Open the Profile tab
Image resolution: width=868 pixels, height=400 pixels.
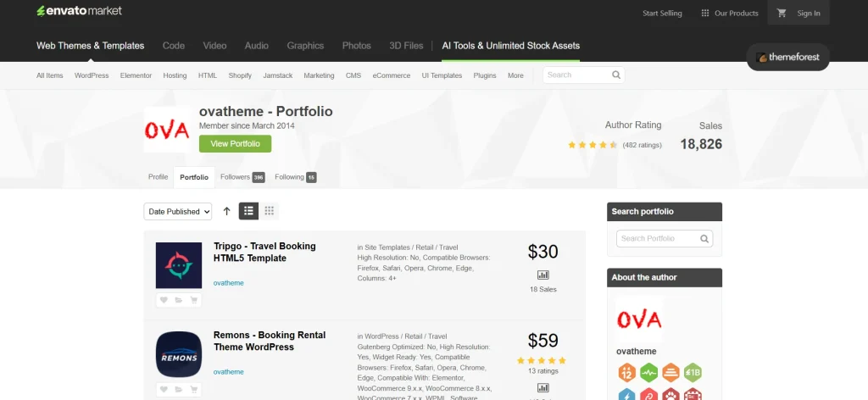(158, 177)
